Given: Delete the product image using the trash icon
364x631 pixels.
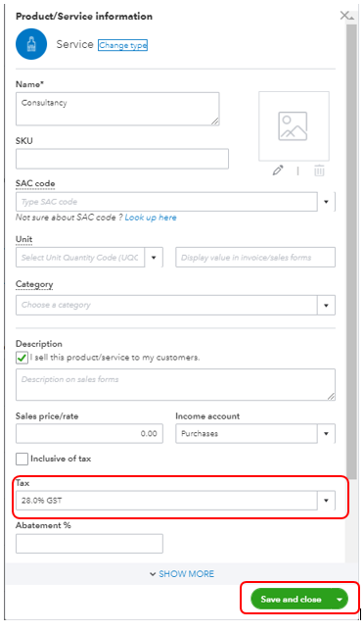Looking at the screenshot, I should tap(319, 170).
